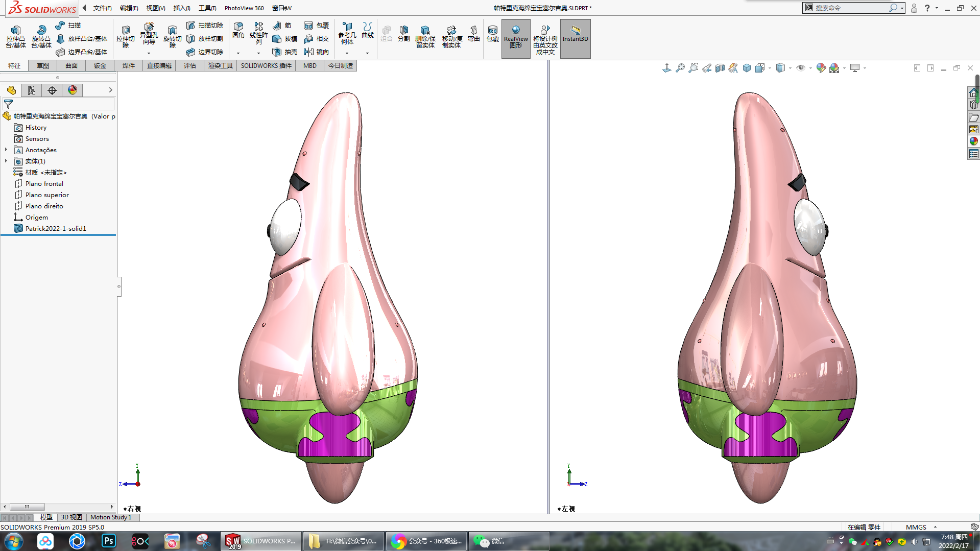Image resolution: width=980 pixels, height=551 pixels.
Task: Click the 相交 intersect tool
Action: pyautogui.click(x=316, y=38)
